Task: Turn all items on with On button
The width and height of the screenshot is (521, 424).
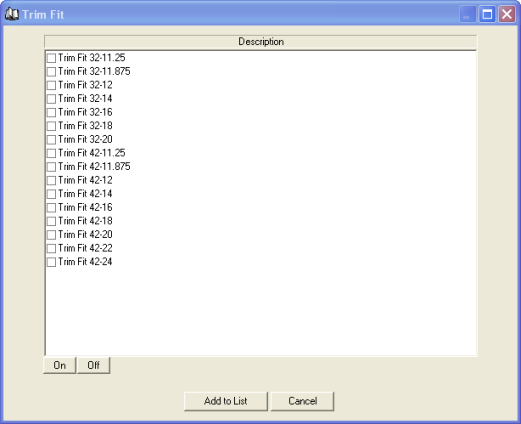Action: (x=60, y=365)
